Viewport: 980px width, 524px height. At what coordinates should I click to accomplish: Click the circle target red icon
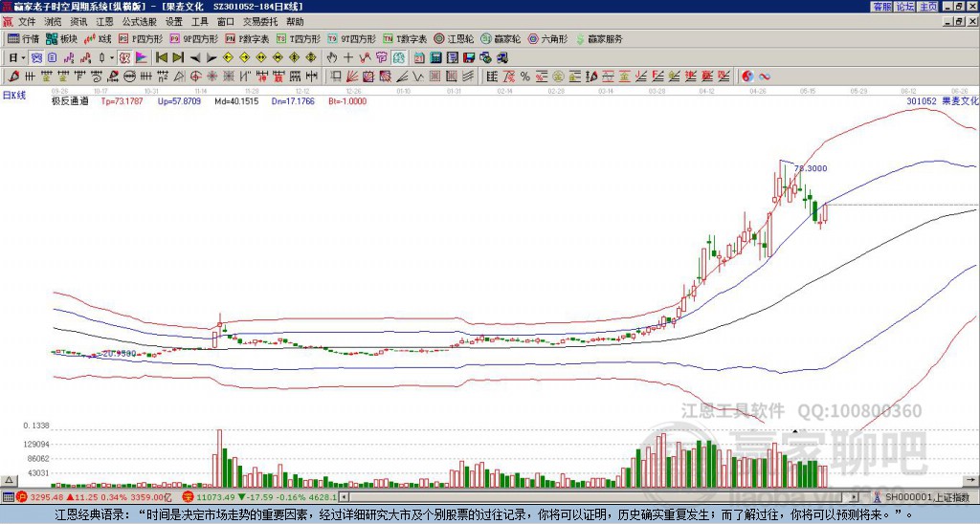pos(195,76)
